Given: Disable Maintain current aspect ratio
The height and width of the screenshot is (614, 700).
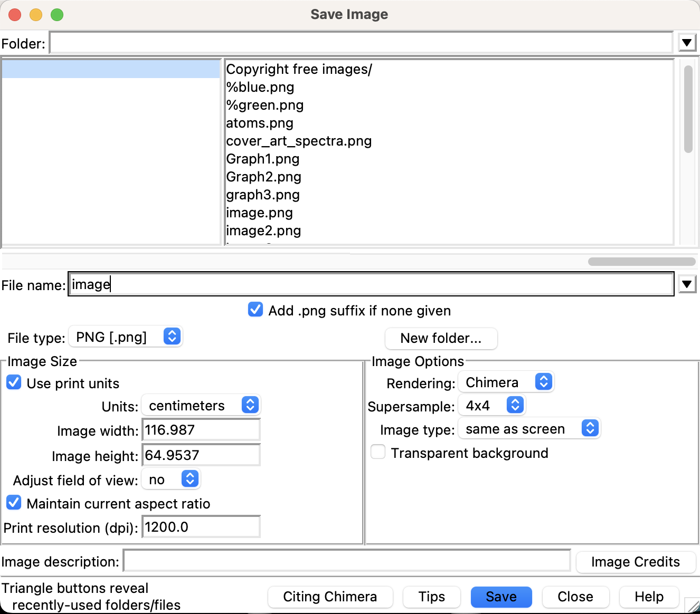Looking at the screenshot, I should coord(14,503).
